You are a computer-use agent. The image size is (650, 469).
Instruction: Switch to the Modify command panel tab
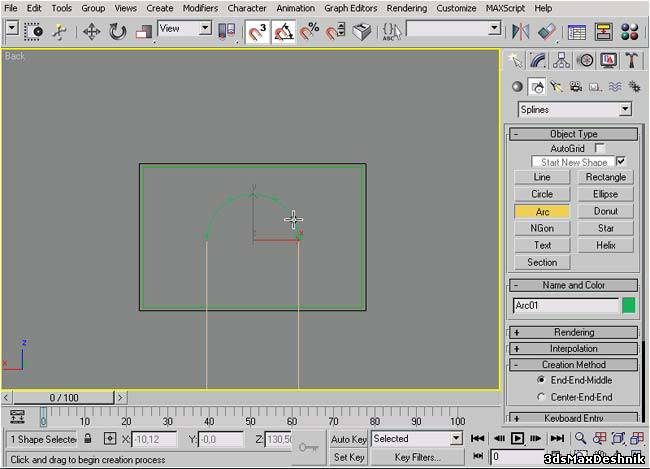(x=538, y=61)
